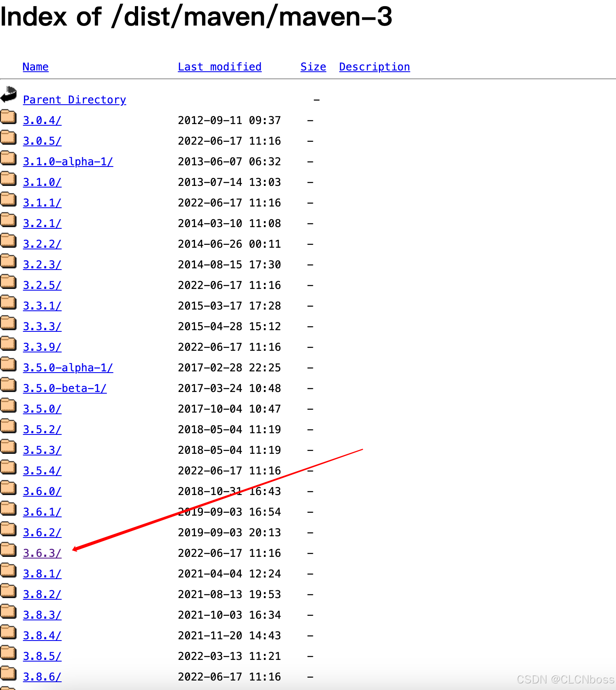Click the folder icon for 3.2.1/

click(x=8, y=220)
